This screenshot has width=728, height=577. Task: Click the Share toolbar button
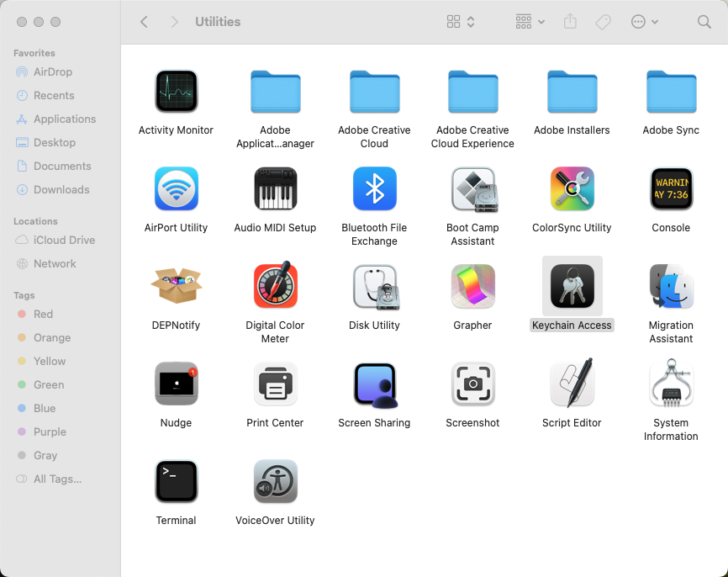point(570,21)
